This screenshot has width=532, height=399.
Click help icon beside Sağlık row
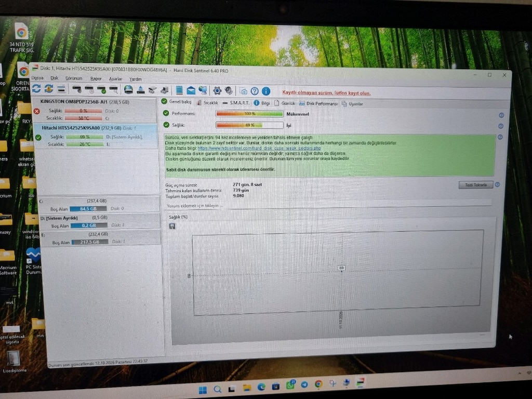tap(501, 126)
